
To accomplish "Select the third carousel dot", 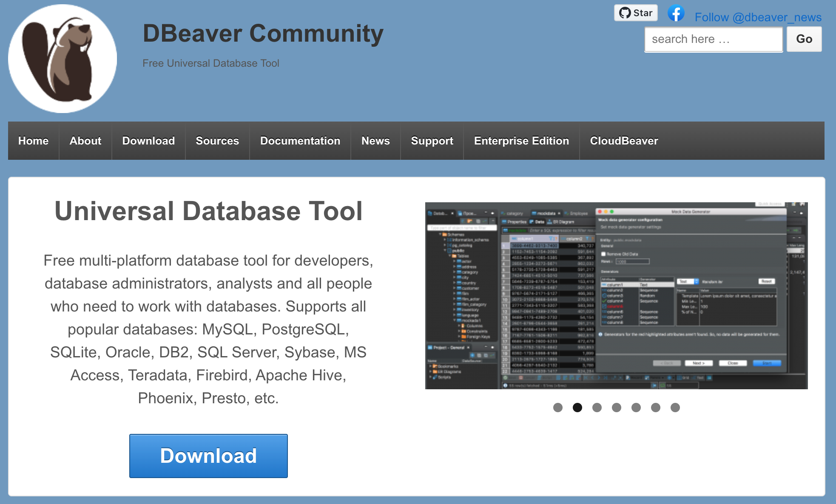I will point(597,408).
